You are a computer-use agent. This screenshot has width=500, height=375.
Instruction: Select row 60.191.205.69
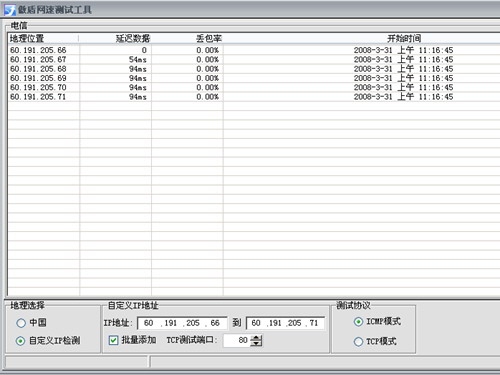tap(254, 78)
